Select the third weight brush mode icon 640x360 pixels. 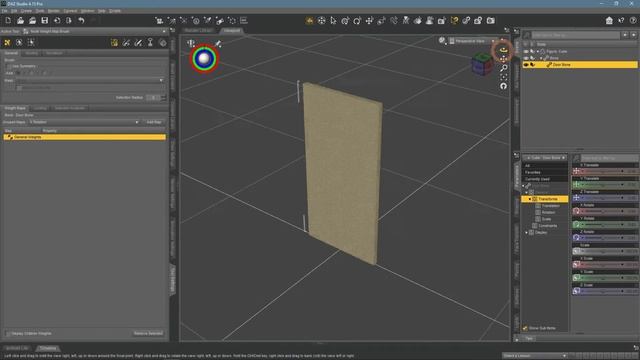pyautogui.click(x=31, y=42)
